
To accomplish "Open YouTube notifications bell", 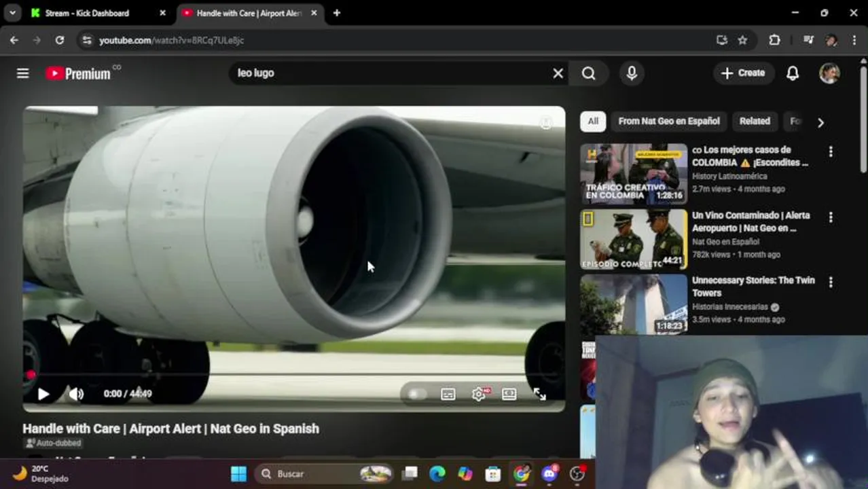I will tap(793, 73).
